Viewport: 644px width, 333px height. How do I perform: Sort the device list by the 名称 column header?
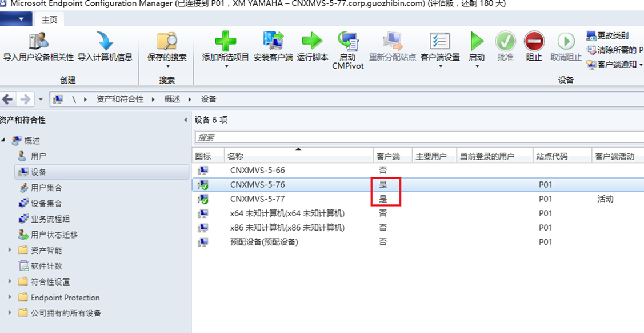point(299,156)
